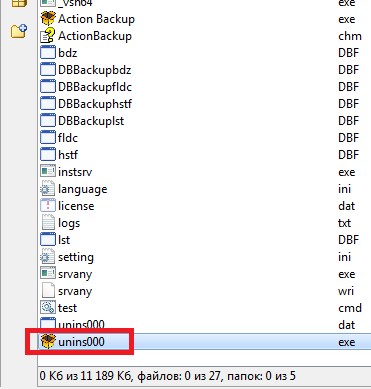Select the ActionBackup help file name

pyautogui.click(x=95, y=36)
